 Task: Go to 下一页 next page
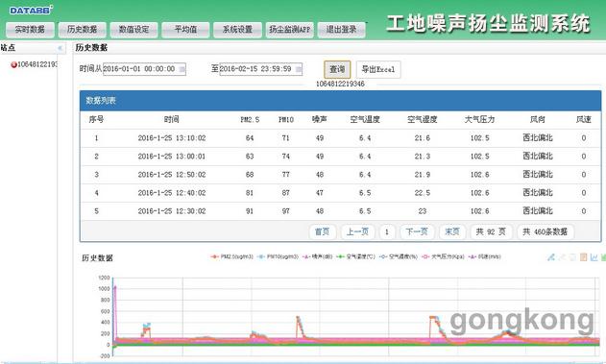pyautogui.click(x=417, y=231)
